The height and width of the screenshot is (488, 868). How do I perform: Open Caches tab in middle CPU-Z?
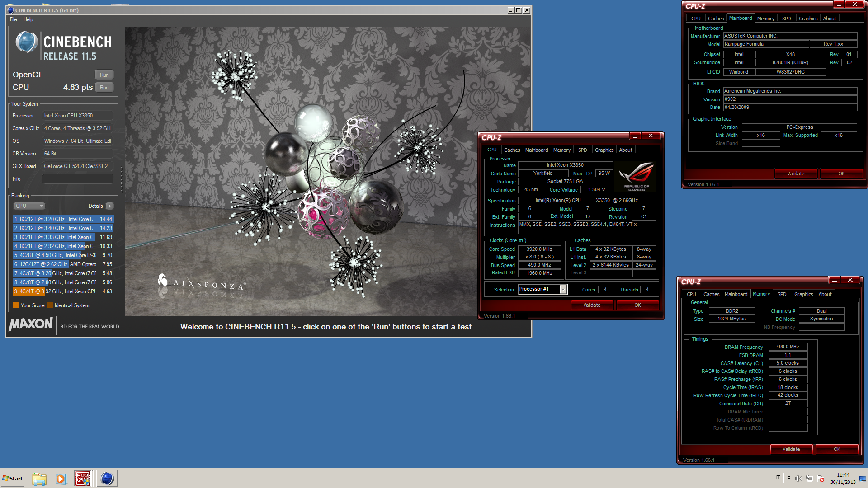pos(512,150)
